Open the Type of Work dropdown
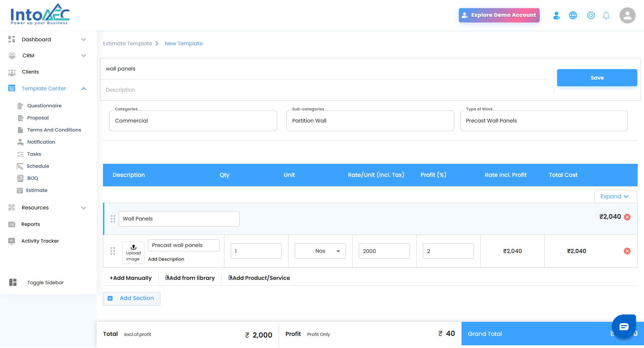 tap(544, 121)
